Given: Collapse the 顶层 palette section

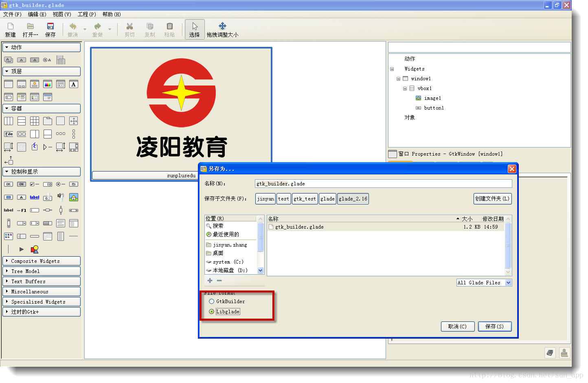Looking at the screenshot, I should (x=42, y=71).
